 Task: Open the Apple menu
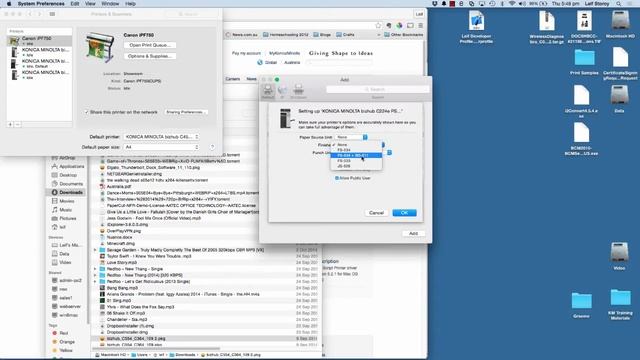click(x=9, y=4)
